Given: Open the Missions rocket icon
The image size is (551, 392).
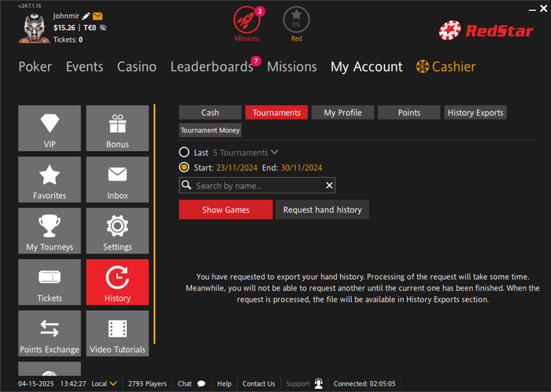Looking at the screenshot, I should (x=247, y=20).
